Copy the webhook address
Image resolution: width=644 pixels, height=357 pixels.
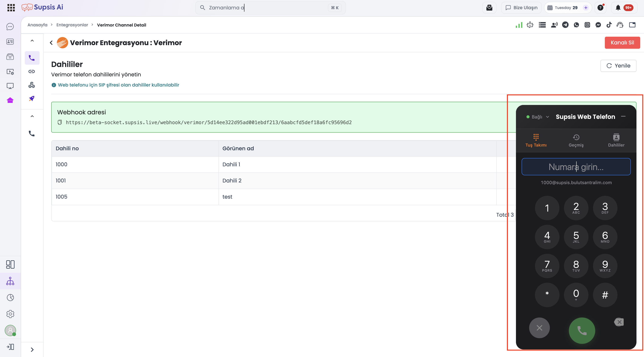[x=60, y=122]
